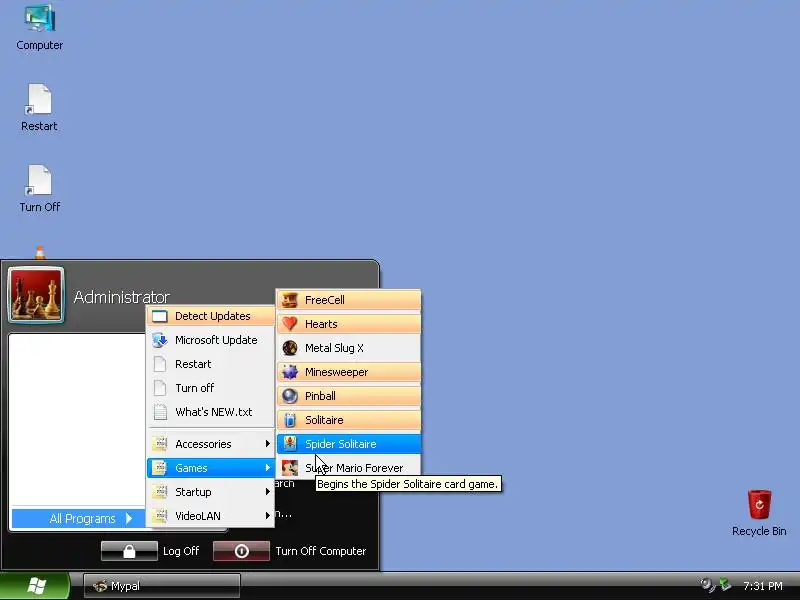The width and height of the screenshot is (800, 600).
Task: Click the Detect Updates window icon
Action: (x=160, y=316)
